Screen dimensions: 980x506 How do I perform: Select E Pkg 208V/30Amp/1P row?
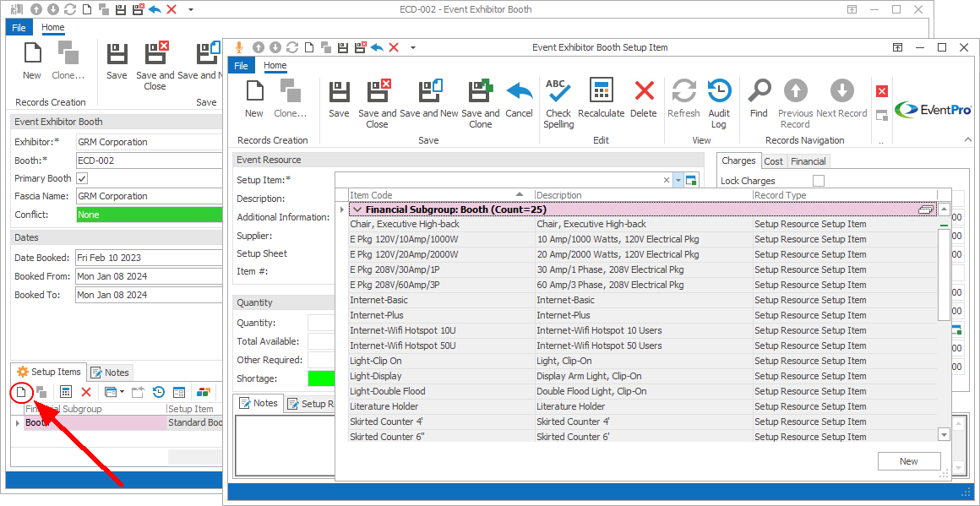(643, 269)
